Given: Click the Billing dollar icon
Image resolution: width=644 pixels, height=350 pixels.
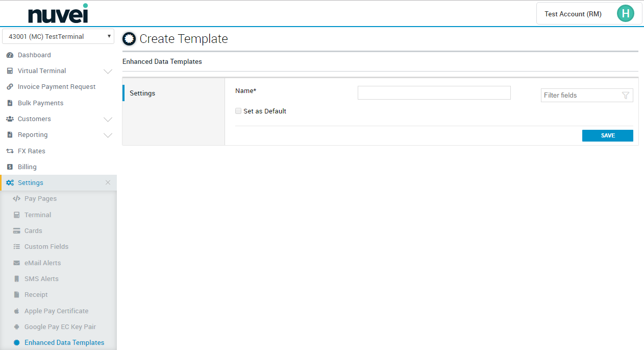Looking at the screenshot, I should click(x=10, y=167).
